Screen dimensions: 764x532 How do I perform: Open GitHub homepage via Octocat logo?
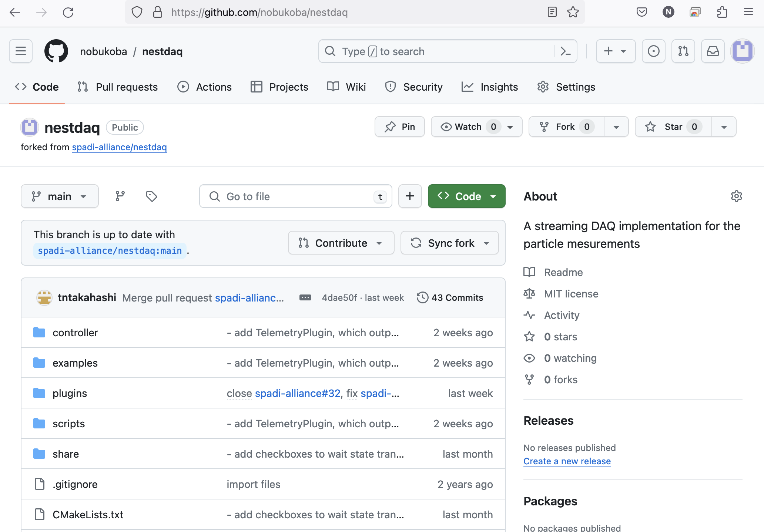click(56, 51)
